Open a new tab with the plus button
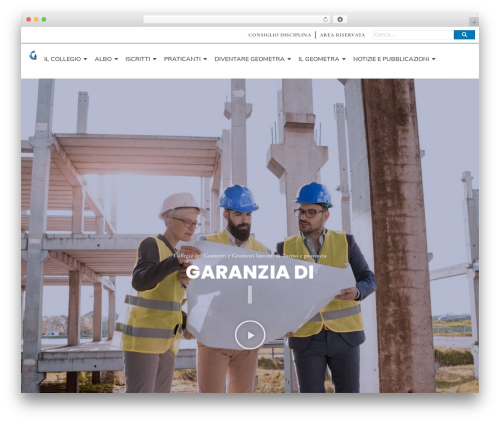Image resolution: width=500 pixels, height=423 pixels. (474, 22)
